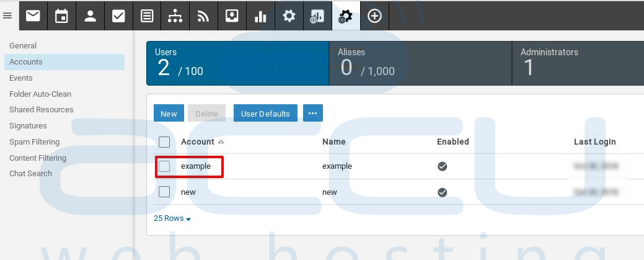Open the Notes page icon
The height and width of the screenshot is (260, 644).
pyautogui.click(x=147, y=16)
